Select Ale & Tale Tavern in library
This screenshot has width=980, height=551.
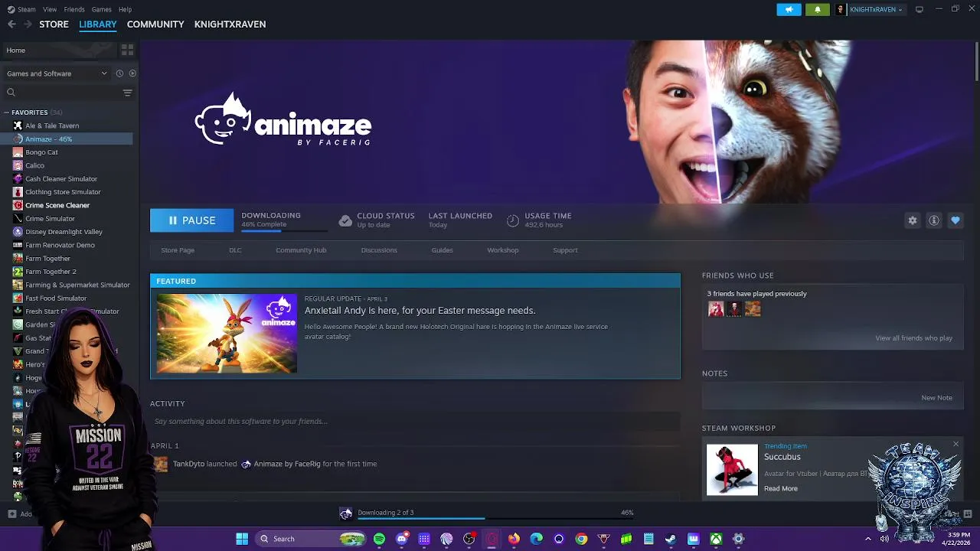52,126
